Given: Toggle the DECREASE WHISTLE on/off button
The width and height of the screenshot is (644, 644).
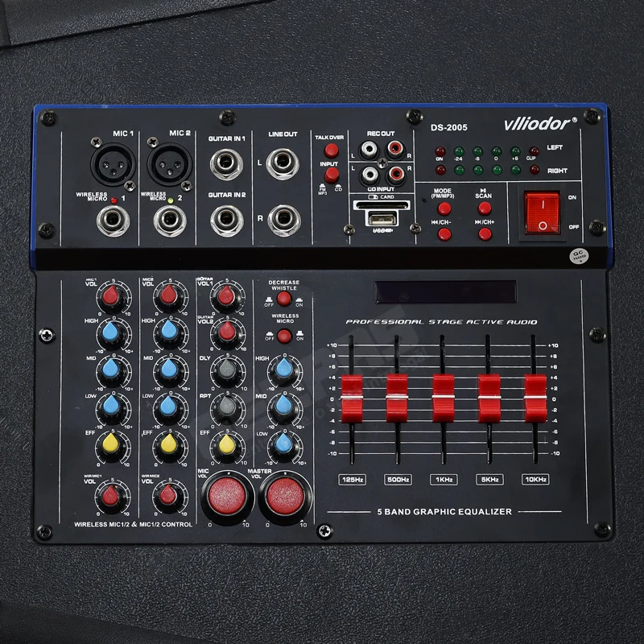Looking at the screenshot, I should 284,299.
